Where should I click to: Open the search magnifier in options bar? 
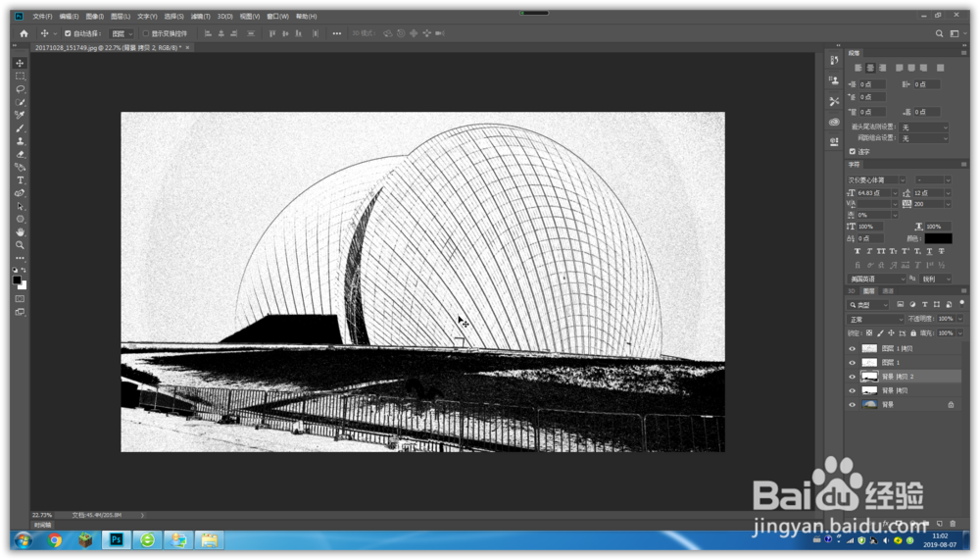click(x=939, y=33)
